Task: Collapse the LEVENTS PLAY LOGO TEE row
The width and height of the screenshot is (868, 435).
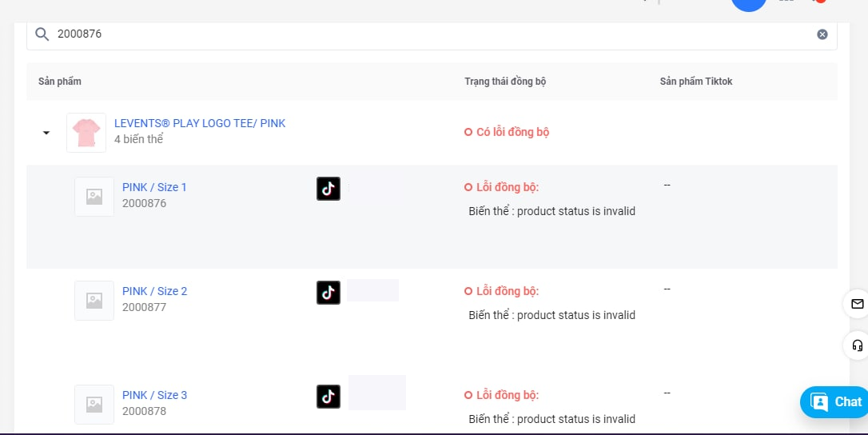Action: tap(46, 133)
